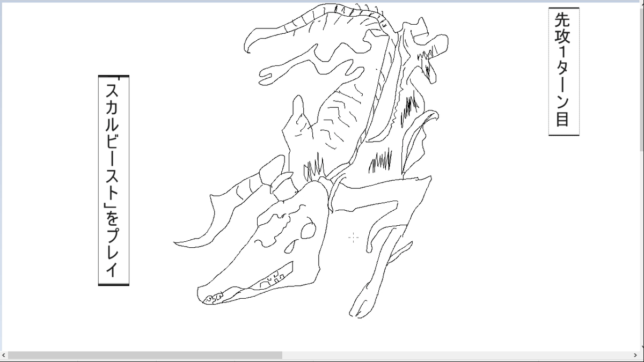
Task: Click the left scroll arrow
Action: [4, 355]
